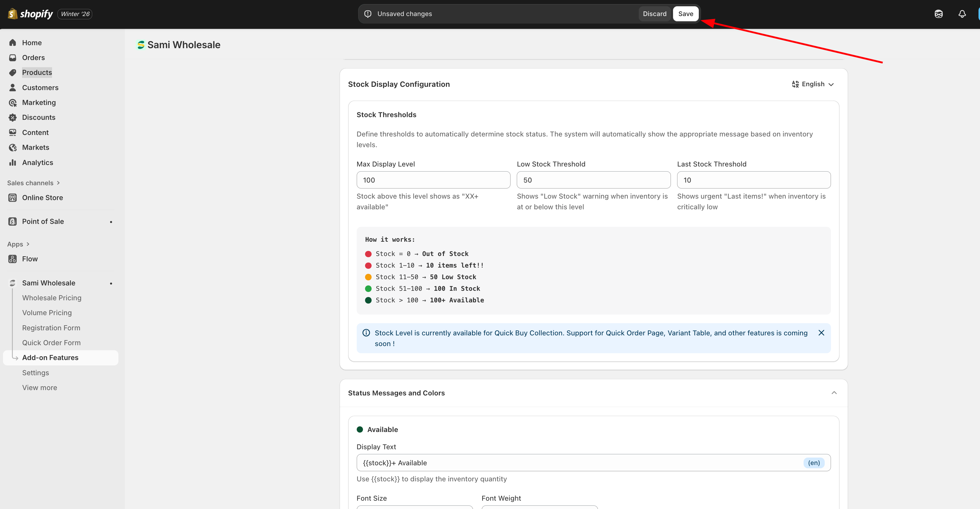980x509 pixels.
Task: Dismiss the Stock Level info banner
Action: pyautogui.click(x=821, y=333)
